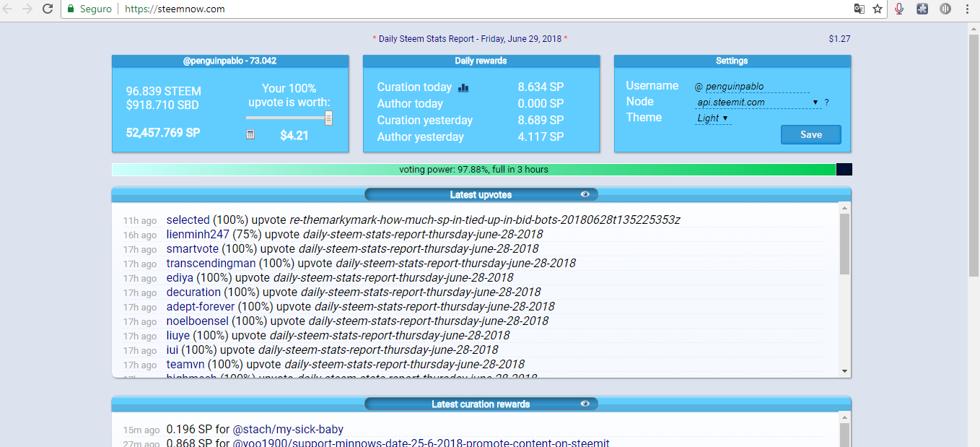Click the upvote weight slider handle

coord(328,118)
